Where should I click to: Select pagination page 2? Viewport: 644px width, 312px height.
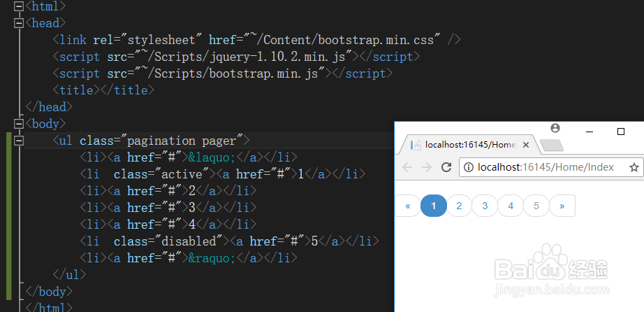[x=459, y=206]
